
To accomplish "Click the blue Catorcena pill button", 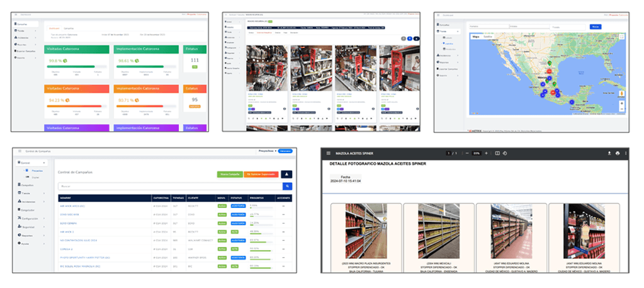I will [285, 151].
